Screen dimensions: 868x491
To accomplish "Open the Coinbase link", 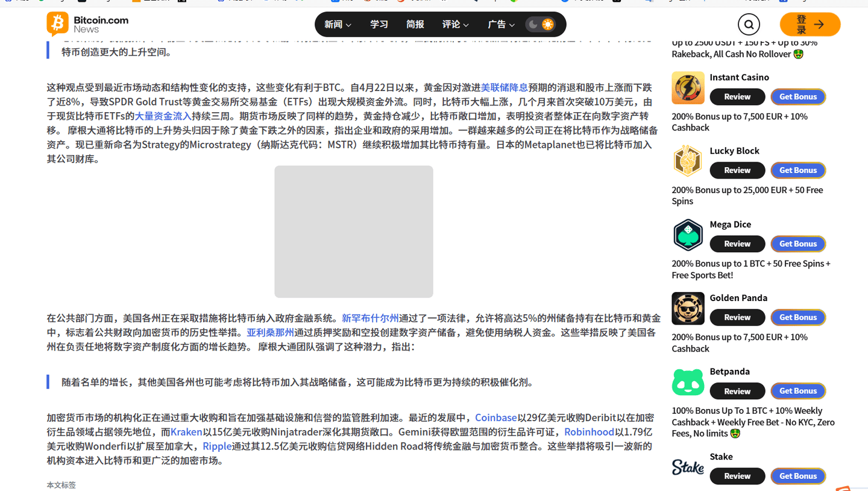I will (x=495, y=417).
